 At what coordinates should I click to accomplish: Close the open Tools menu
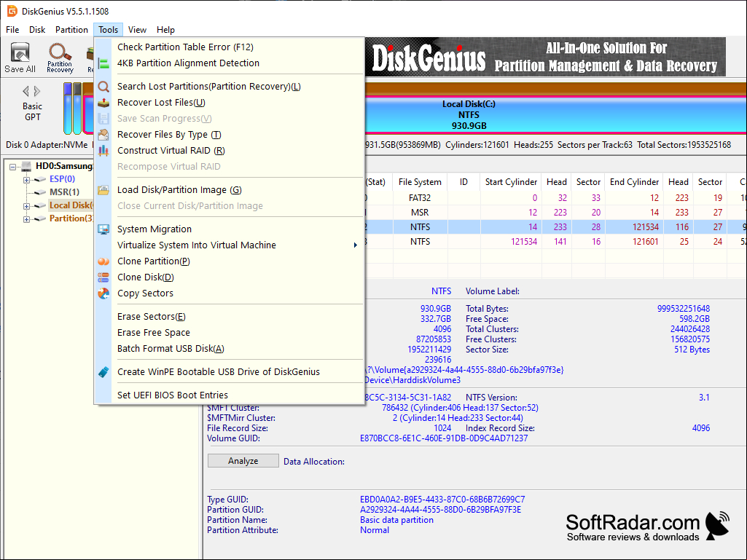(108, 30)
